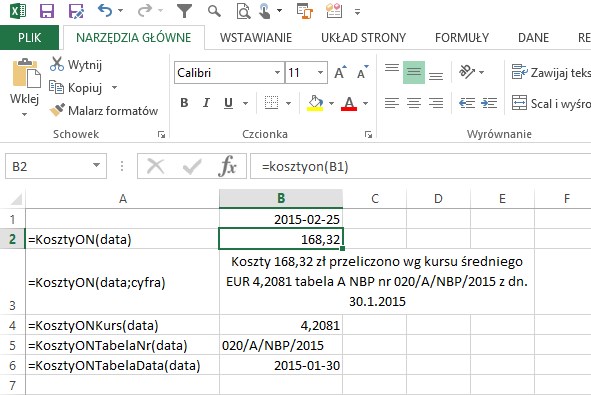
Task: Customize the Quick Access Toolbar dropdown
Action: click(357, 12)
